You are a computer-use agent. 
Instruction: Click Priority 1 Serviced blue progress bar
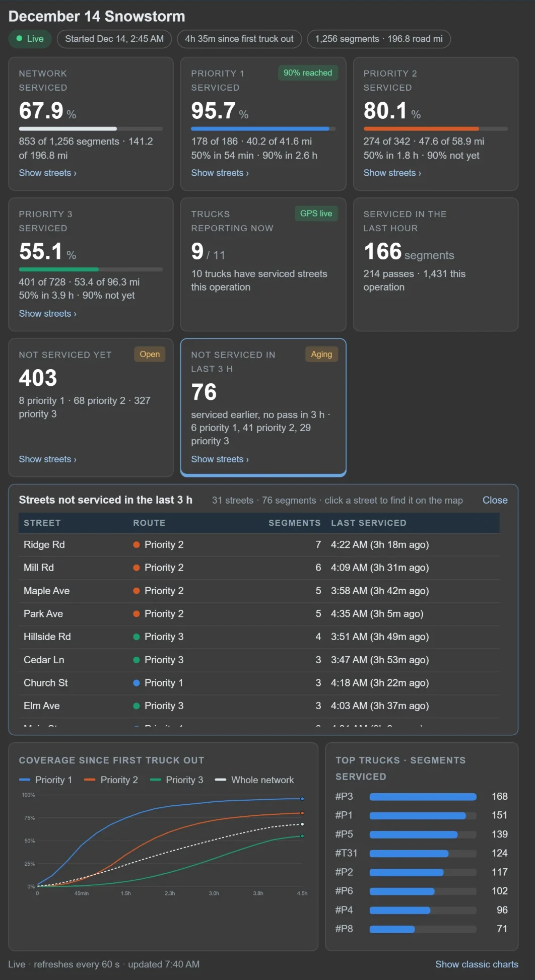click(263, 129)
